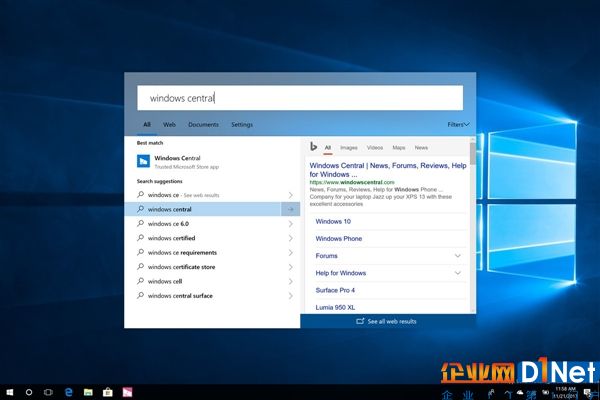
Task: Expand arrow for 'windows central surface'
Action: [290, 296]
